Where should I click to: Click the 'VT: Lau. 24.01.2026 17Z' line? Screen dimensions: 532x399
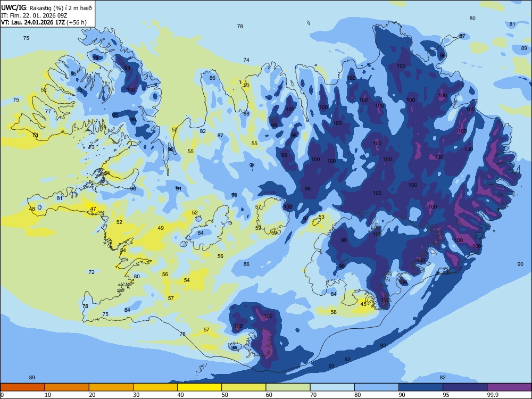click(33, 23)
